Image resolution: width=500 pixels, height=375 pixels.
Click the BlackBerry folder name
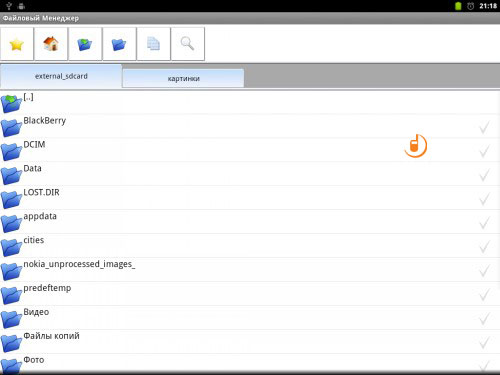coord(45,121)
